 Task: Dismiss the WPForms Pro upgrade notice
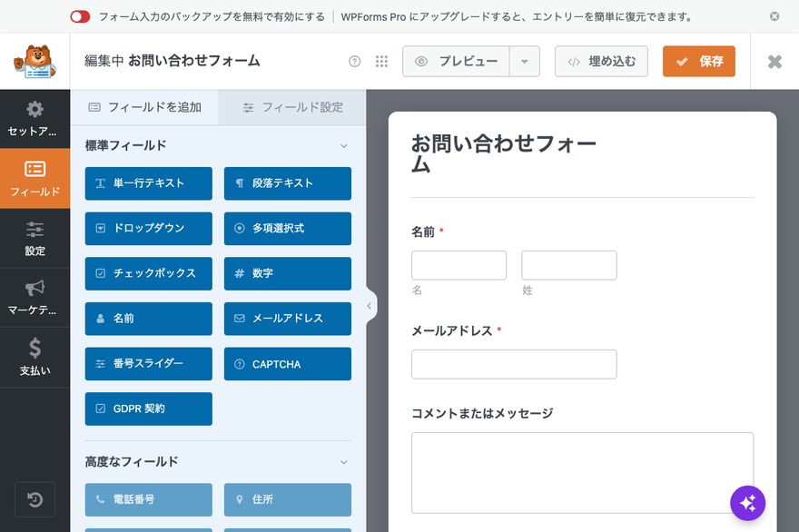pos(774,16)
